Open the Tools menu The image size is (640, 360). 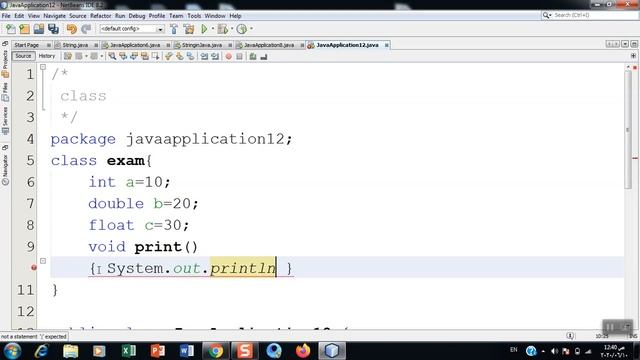[x=194, y=16]
